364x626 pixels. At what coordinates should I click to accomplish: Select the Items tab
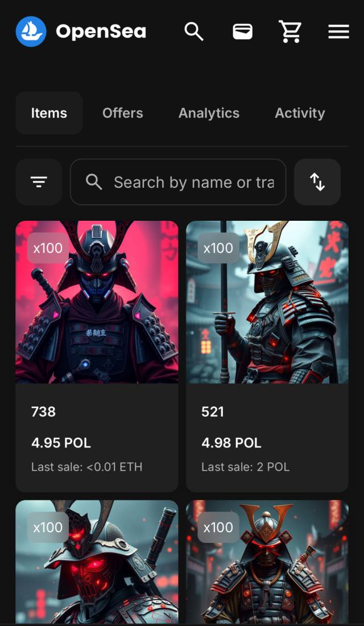[49, 113]
